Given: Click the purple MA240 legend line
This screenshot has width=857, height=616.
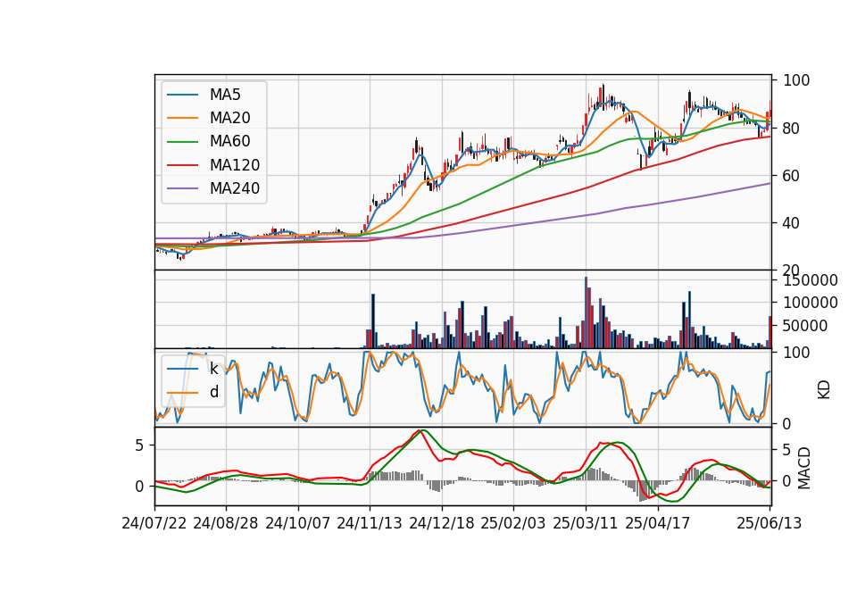Looking at the screenshot, I should pos(182,188).
